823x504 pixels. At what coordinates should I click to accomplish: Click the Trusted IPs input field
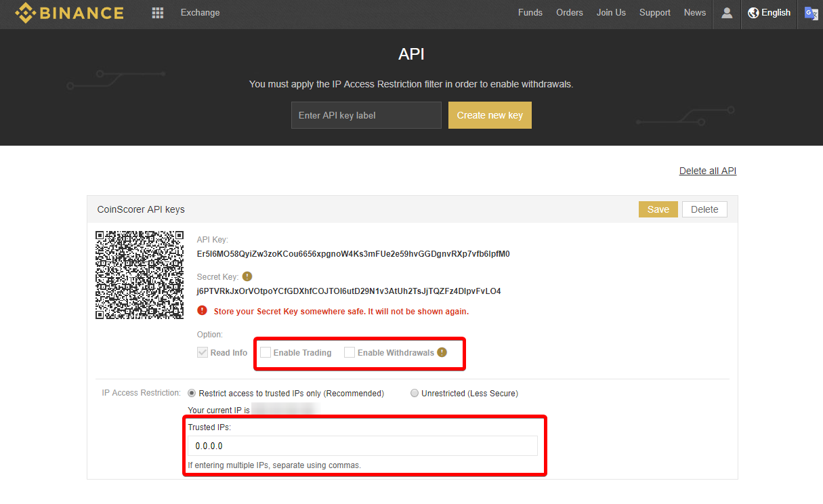pos(362,446)
